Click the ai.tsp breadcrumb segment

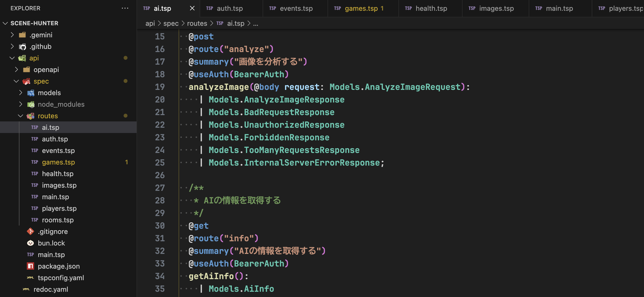coord(236,23)
